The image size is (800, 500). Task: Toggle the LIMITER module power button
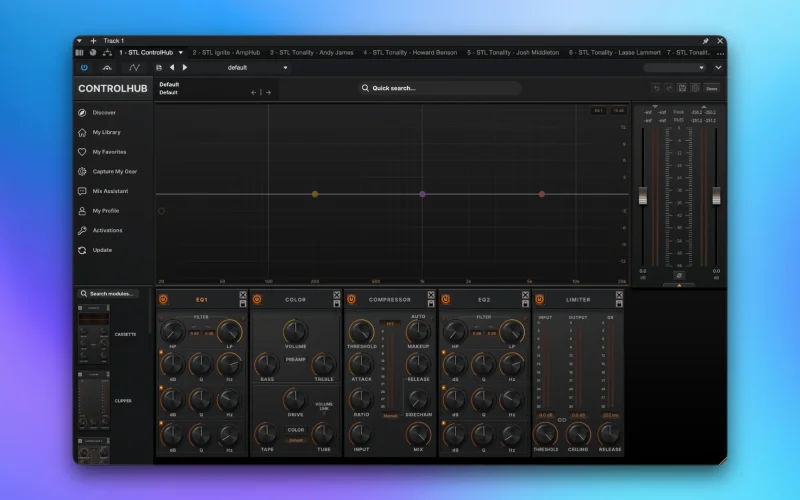pyautogui.click(x=539, y=299)
